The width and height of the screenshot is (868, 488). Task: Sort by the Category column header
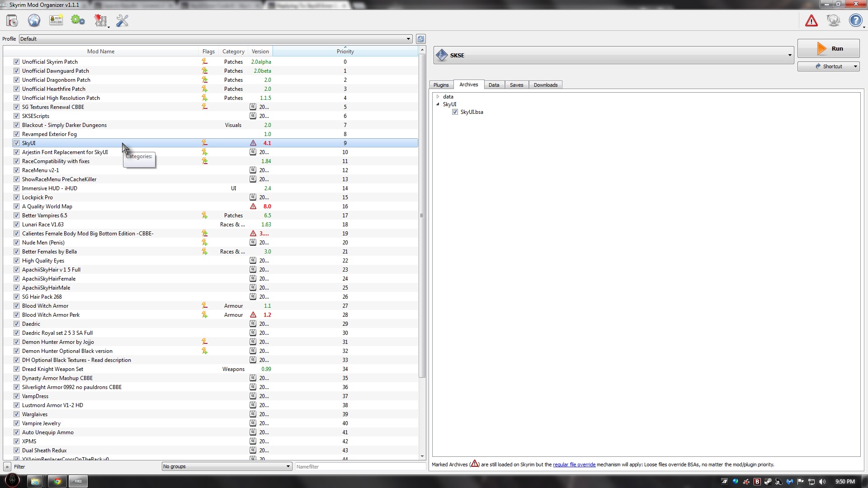233,51
